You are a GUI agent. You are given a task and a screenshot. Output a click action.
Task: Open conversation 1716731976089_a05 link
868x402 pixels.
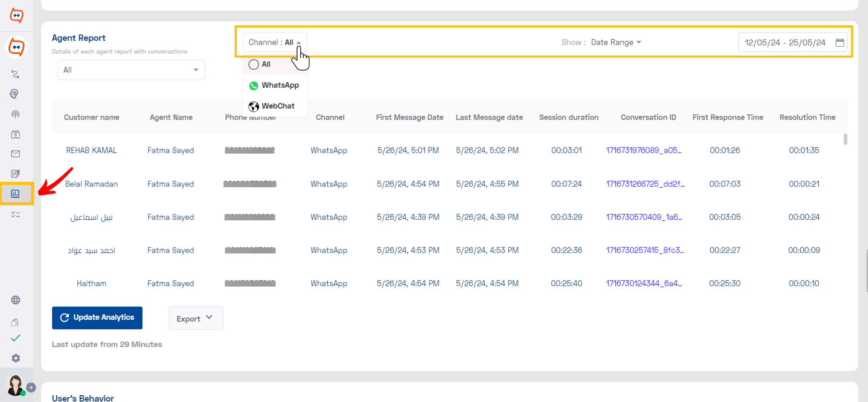pos(644,150)
